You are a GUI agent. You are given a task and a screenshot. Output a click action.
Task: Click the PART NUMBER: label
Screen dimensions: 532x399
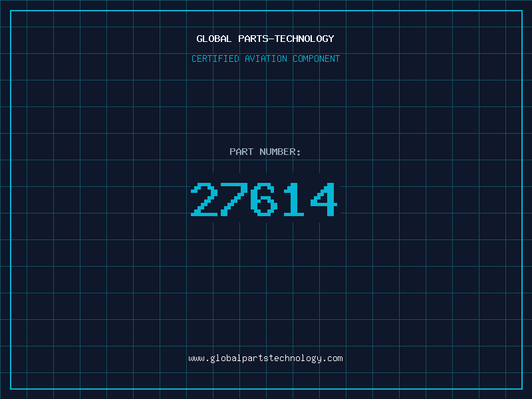pyautogui.click(x=265, y=152)
